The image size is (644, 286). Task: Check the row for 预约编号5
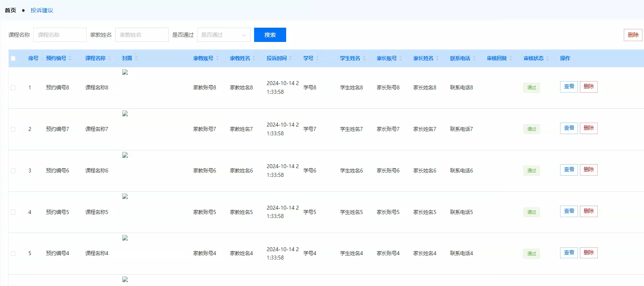[13, 212]
